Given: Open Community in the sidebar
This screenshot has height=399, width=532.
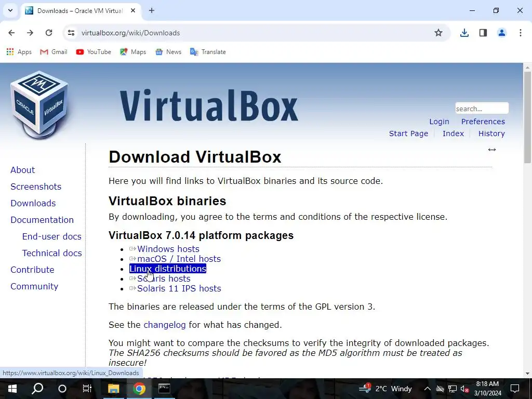Looking at the screenshot, I should pyautogui.click(x=34, y=286).
